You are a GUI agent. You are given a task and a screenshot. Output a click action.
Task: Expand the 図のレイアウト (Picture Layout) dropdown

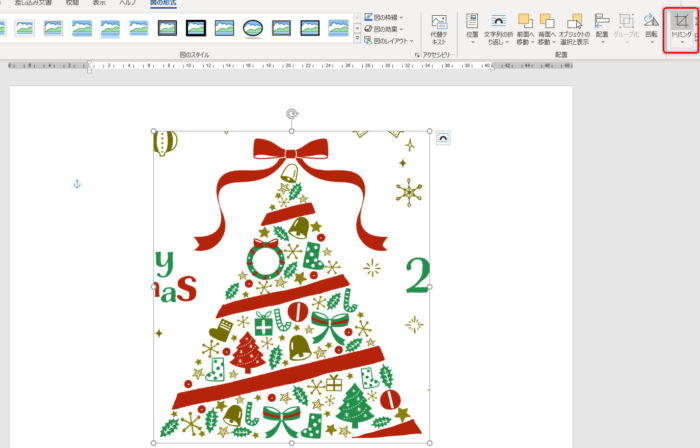[392, 41]
